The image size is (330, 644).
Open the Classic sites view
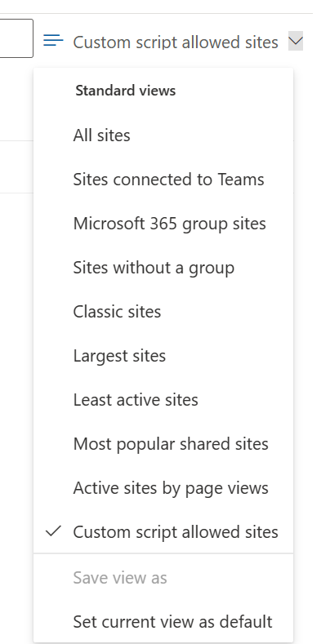(163, 311)
